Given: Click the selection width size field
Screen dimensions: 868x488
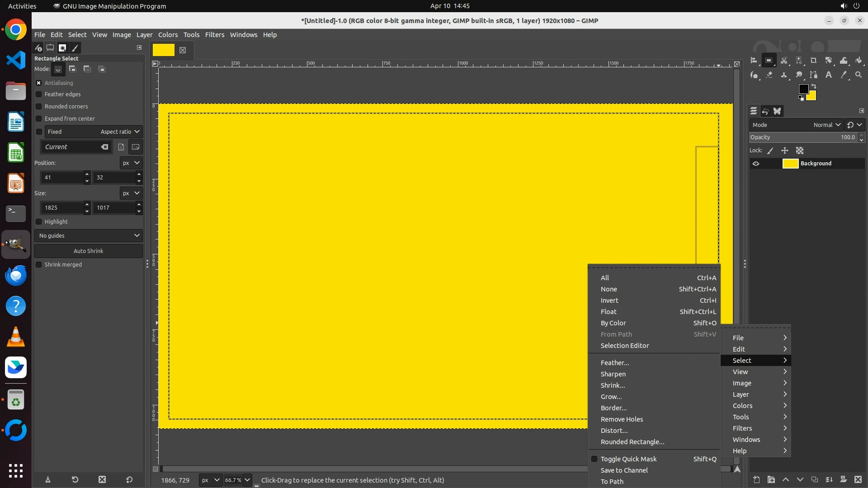Looking at the screenshot, I should point(62,208).
